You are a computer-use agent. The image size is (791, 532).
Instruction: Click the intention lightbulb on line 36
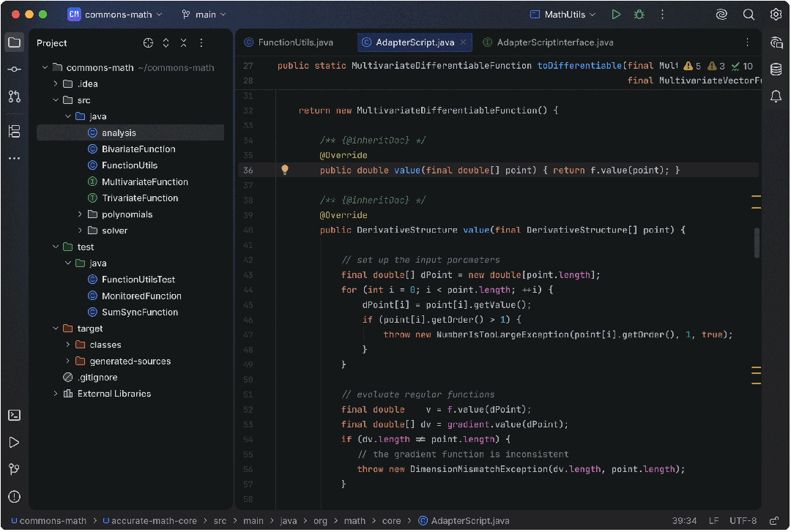tap(285, 169)
